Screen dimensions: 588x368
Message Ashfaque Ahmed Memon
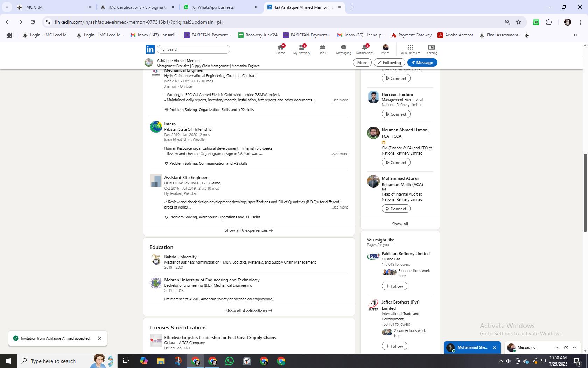422,62
